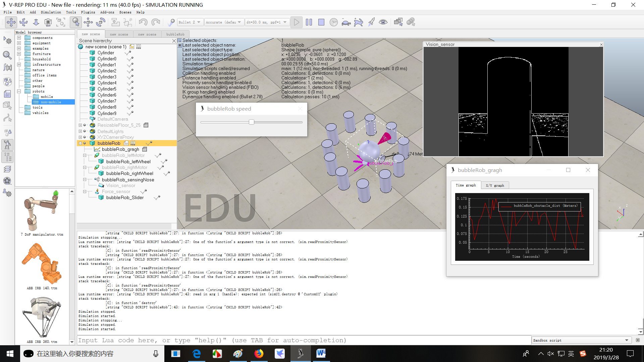The width and height of the screenshot is (644, 362).
Task: Stop the simulation with the square button
Action: coord(321,22)
